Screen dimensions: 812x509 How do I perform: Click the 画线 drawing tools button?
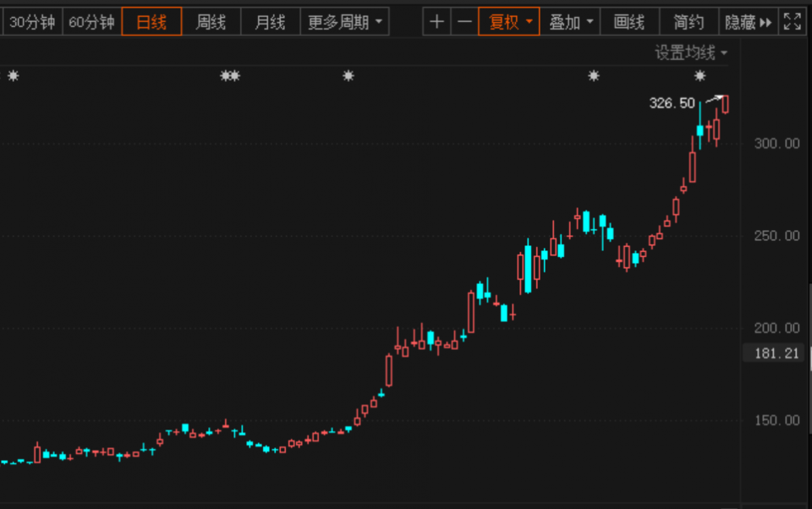pyautogui.click(x=629, y=22)
